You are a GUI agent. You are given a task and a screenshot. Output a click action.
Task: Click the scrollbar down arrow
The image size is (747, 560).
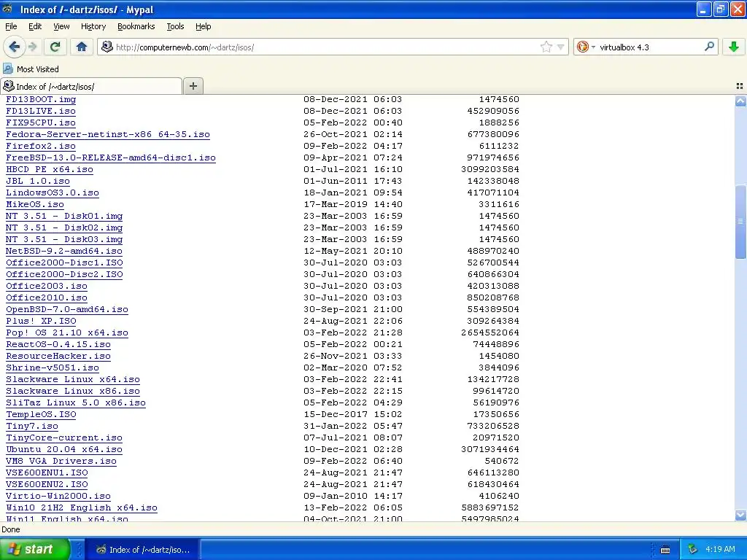[740, 515]
